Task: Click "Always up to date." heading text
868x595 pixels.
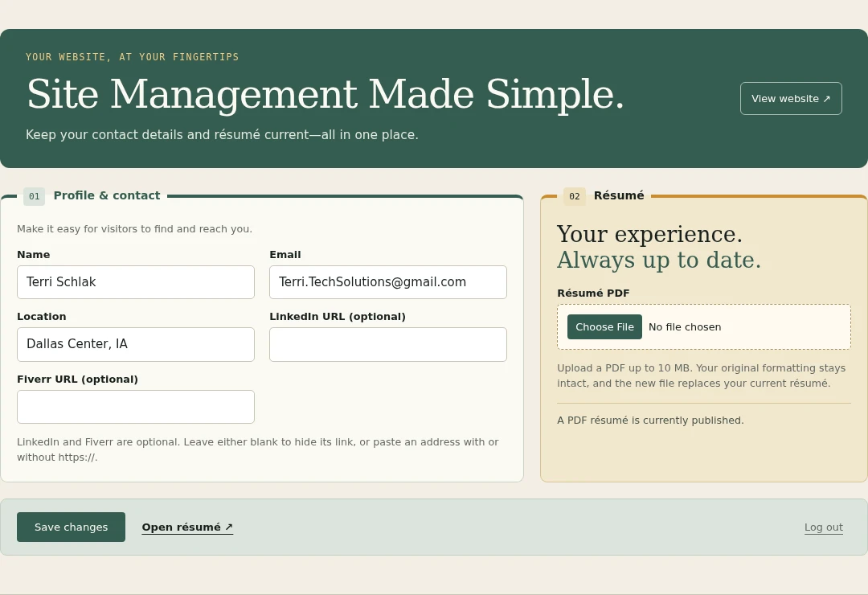Action: [x=659, y=260]
